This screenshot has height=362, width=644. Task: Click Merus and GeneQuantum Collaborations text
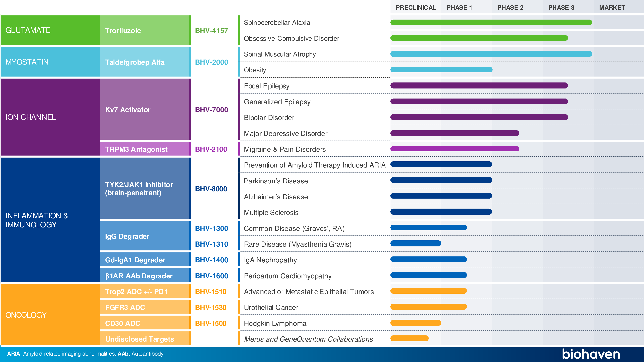308,339
